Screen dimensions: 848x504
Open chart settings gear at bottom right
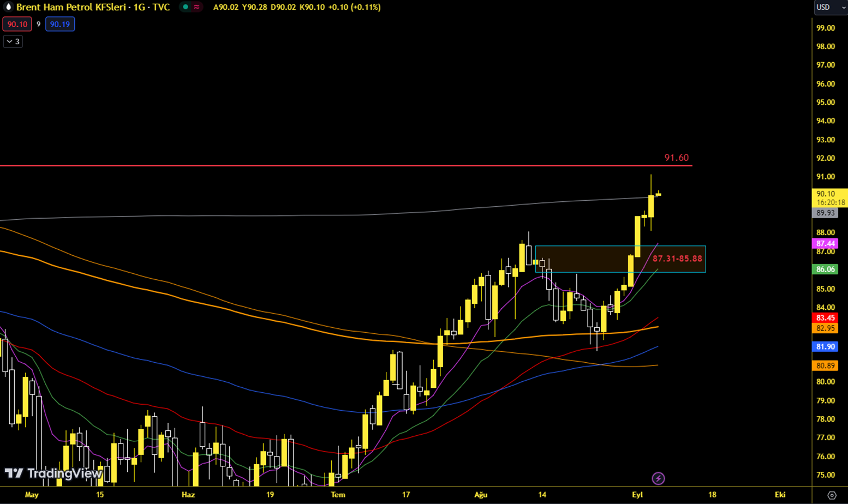[832, 495]
